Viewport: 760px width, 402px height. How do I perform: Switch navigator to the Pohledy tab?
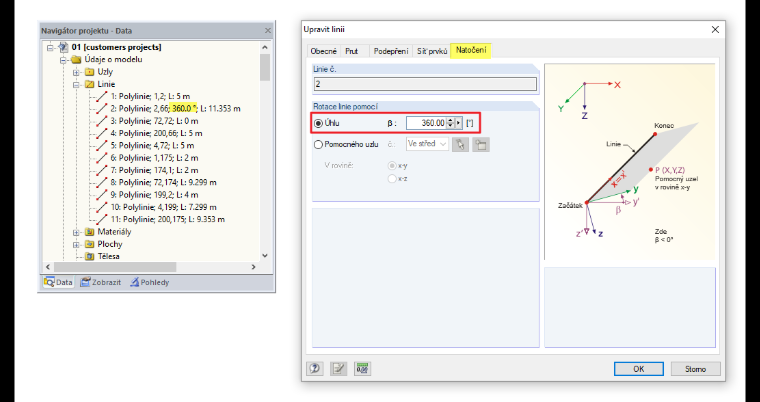pyautogui.click(x=149, y=282)
